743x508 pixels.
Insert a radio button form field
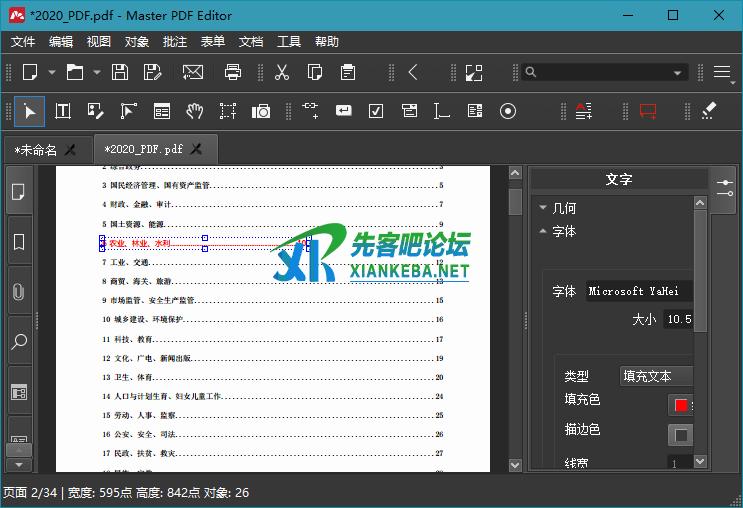pos(507,111)
